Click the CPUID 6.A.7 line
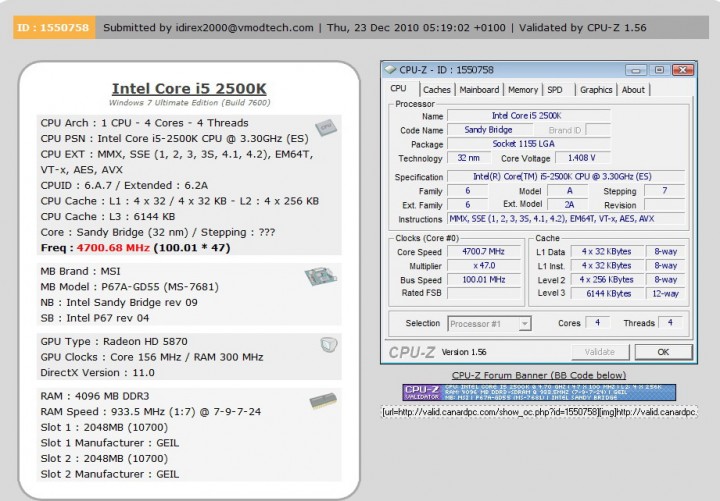This screenshot has width=720, height=501. [x=124, y=186]
